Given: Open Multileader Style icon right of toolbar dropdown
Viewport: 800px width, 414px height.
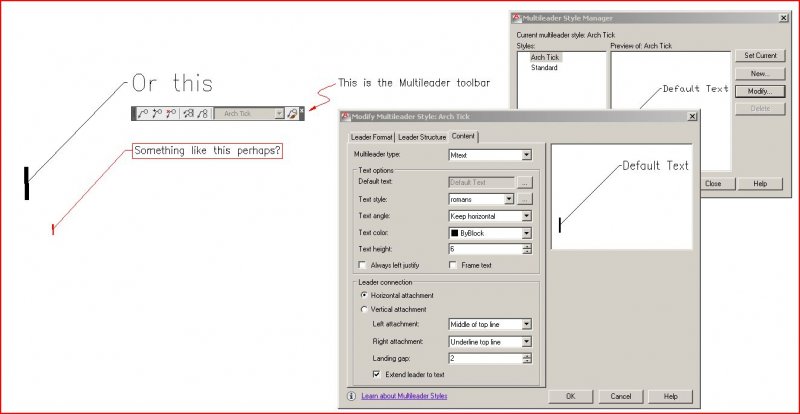Looking at the screenshot, I should [x=292, y=113].
